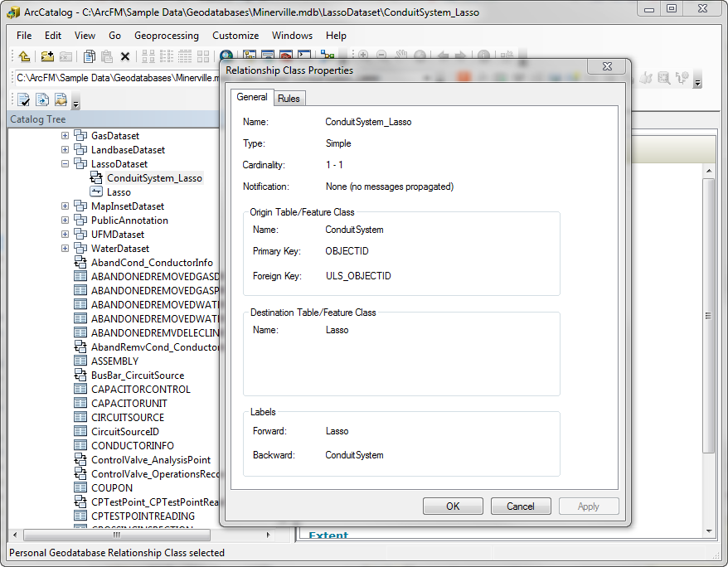Image resolution: width=728 pixels, height=567 pixels.
Task: Open the Geoprocessing menu
Action: (166, 36)
